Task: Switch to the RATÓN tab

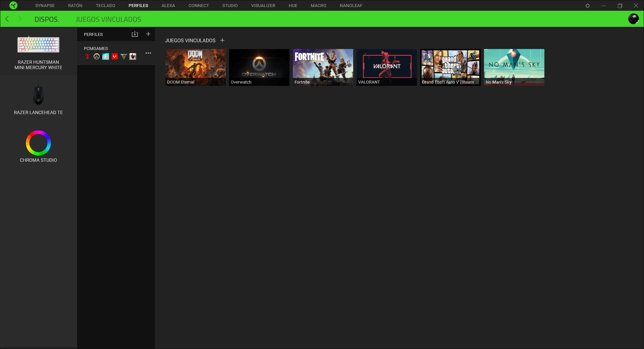Action: [75, 6]
